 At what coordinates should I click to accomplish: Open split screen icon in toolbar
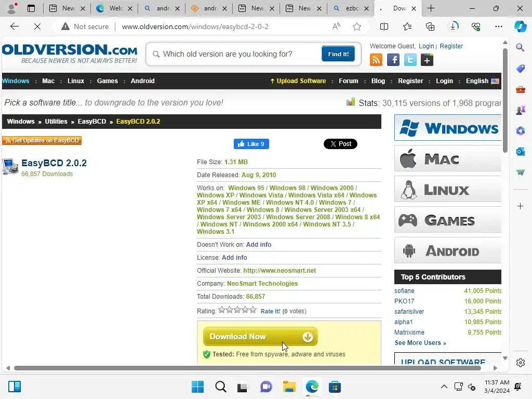[384, 26]
